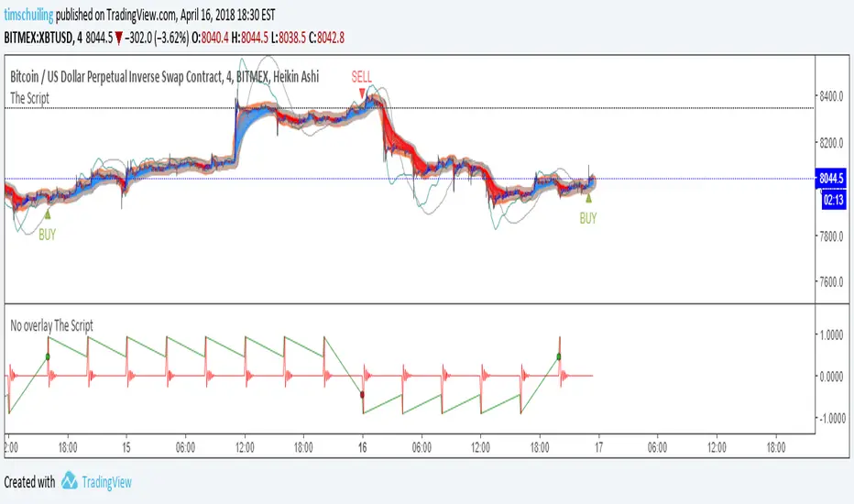Click the −302.0 (−3.62%) change text
The height and width of the screenshot is (504, 854).
coord(157,38)
